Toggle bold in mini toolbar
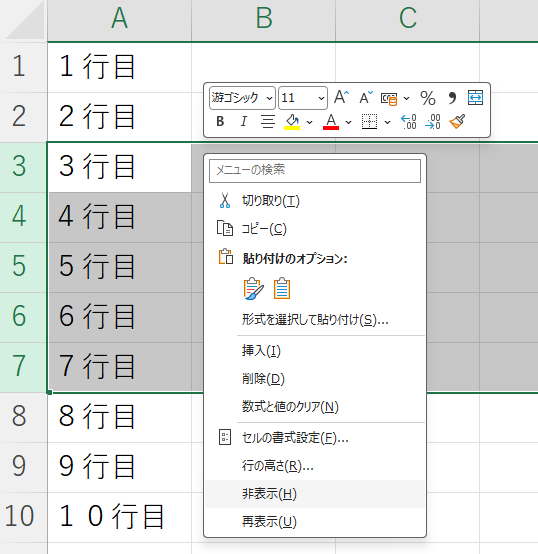This screenshot has width=538, height=554. [x=220, y=122]
